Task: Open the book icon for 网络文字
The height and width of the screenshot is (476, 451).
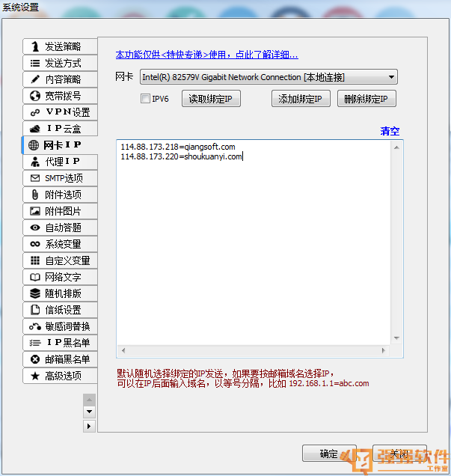Action: tap(35, 277)
